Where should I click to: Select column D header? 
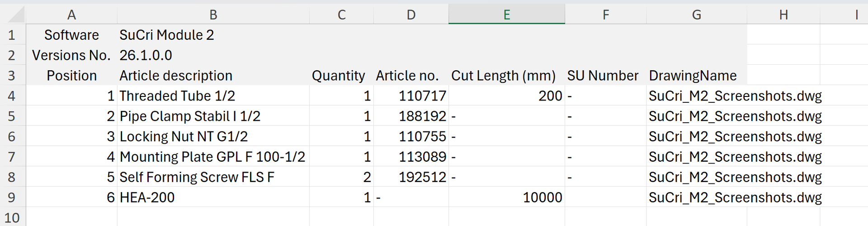pos(411,15)
